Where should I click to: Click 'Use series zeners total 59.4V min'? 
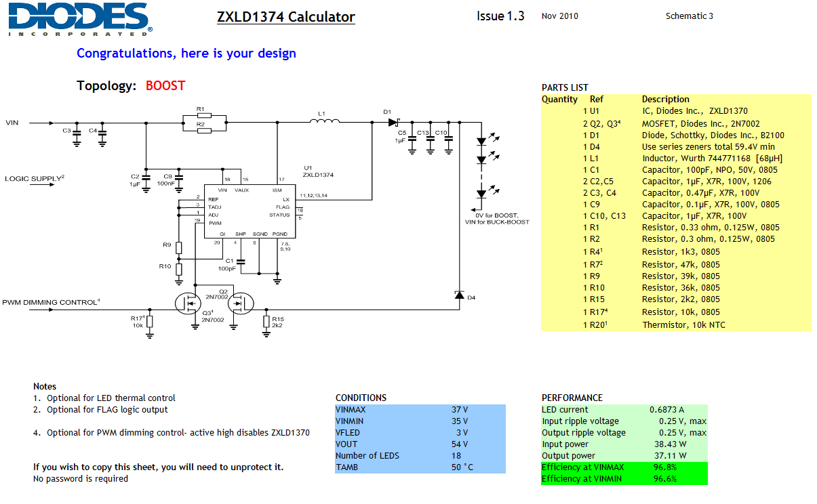pyautogui.click(x=709, y=146)
